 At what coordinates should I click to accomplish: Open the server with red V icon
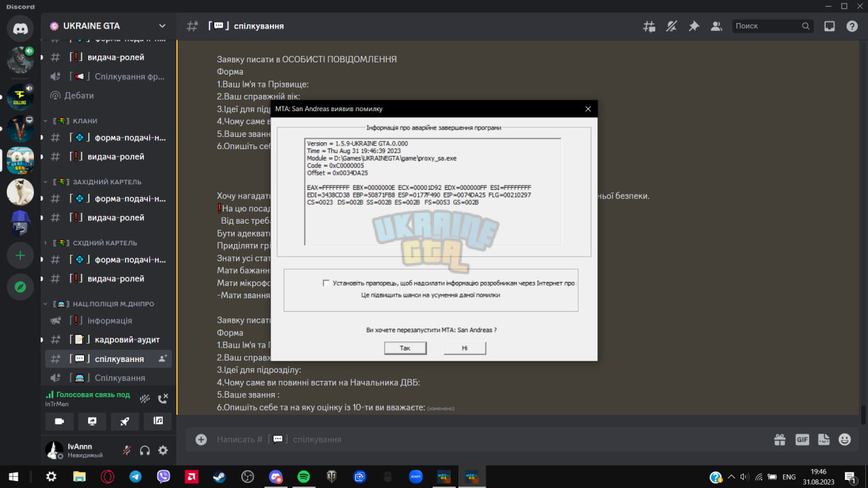click(20, 129)
